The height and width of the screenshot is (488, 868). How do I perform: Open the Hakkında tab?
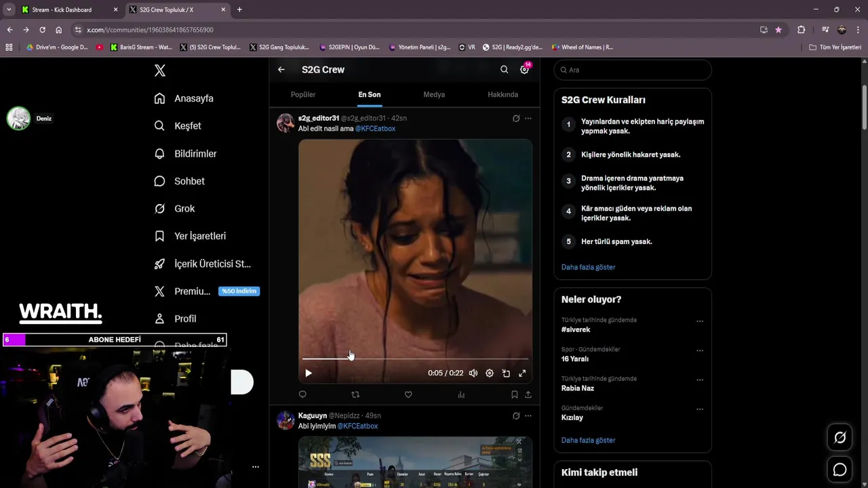[502, 94]
